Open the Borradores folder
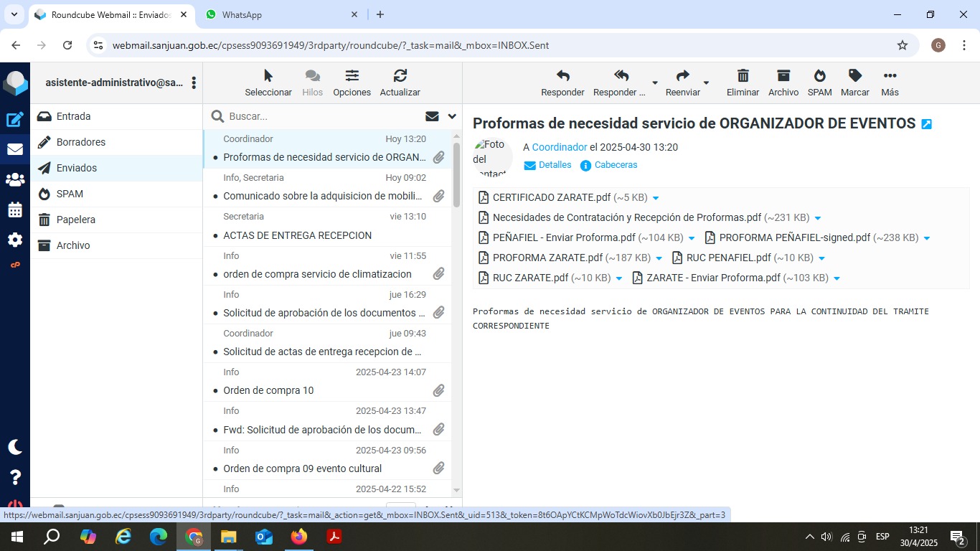980x551 pixels. pyautogui.click(x=81, y=142)
